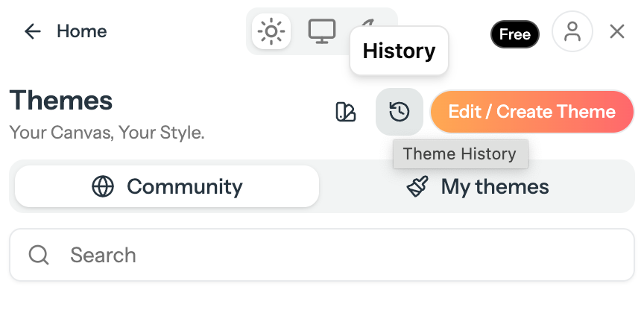Click the Themes heading title

(61, 100)
